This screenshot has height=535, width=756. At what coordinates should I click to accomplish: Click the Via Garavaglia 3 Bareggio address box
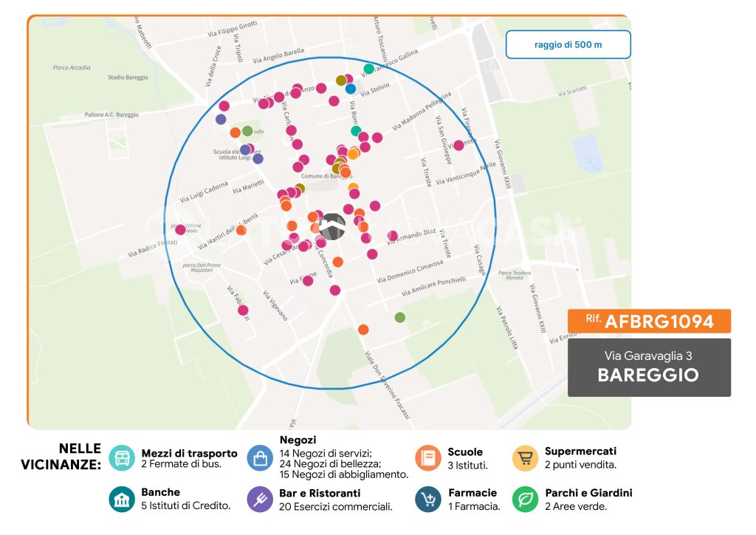tap(649, 367)
